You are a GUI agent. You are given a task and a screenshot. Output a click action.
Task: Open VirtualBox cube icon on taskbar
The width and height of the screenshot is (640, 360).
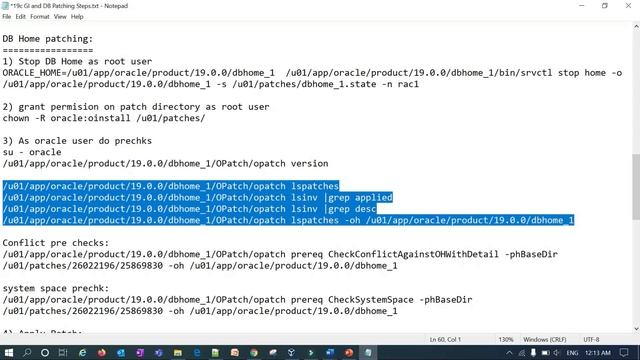coord(291,353)
